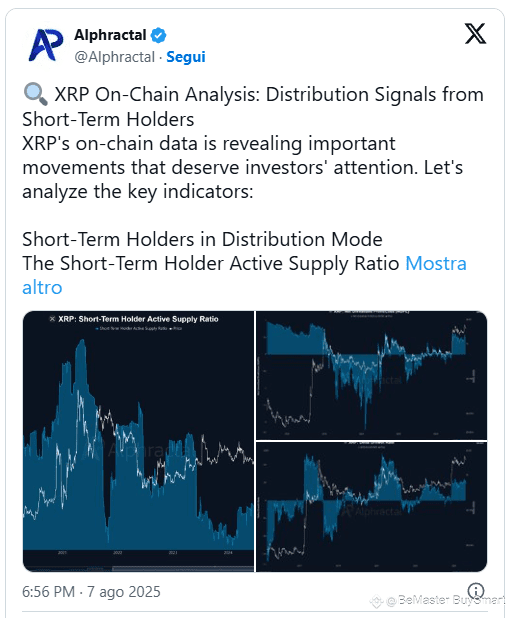Click the X symbol in the chart title
The height and width of the screenshot is (618, 513).
point(52,319)
